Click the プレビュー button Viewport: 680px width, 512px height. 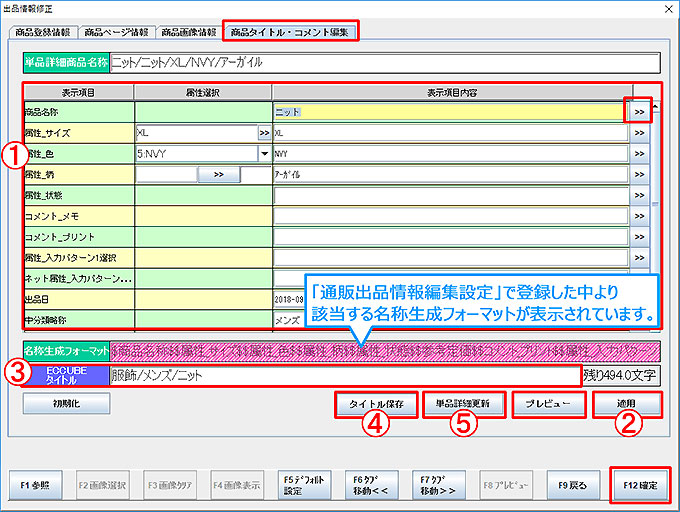(549, 404)
